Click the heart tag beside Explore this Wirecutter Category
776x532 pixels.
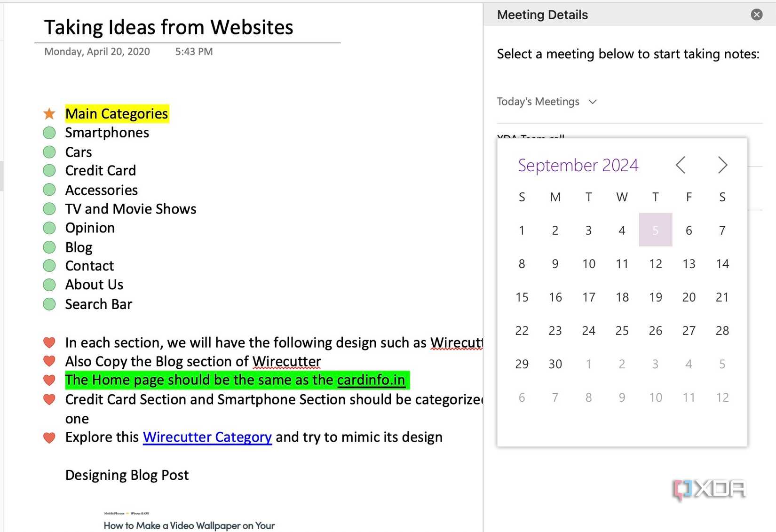tap(49, 437)
